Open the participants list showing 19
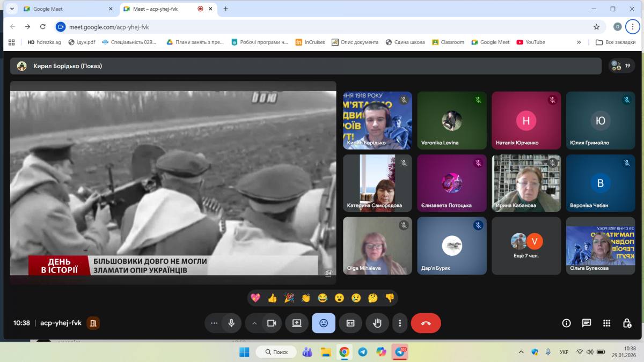Viewport: 644px width, 362px height. coord(621,66)
